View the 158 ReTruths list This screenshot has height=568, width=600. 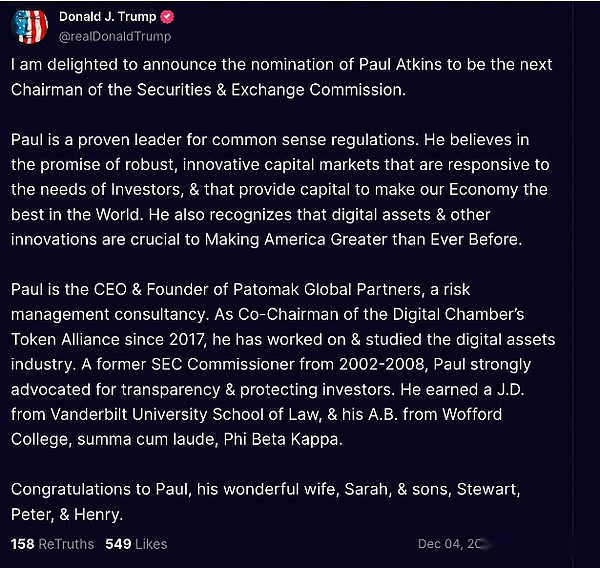click(52, 544)
